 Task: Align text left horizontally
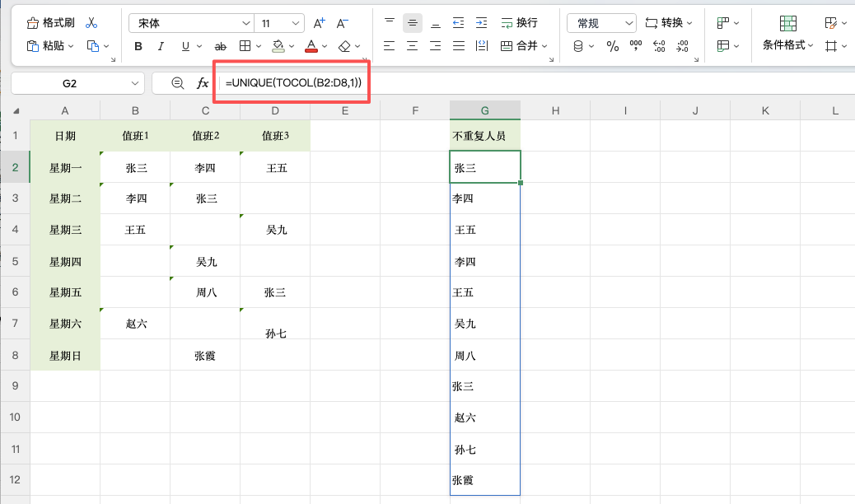[389, 46]
